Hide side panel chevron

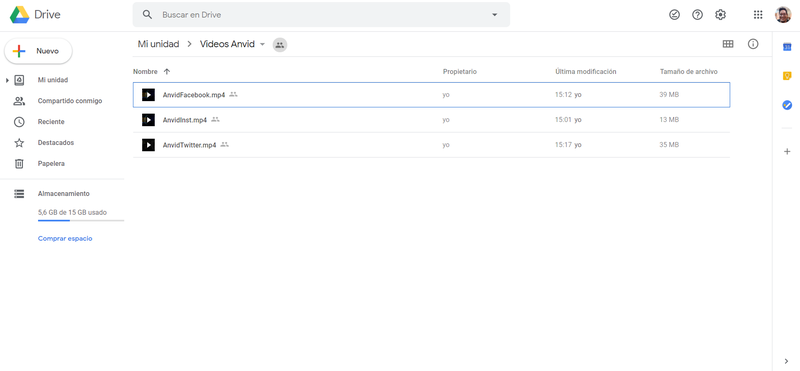(786, 361)
